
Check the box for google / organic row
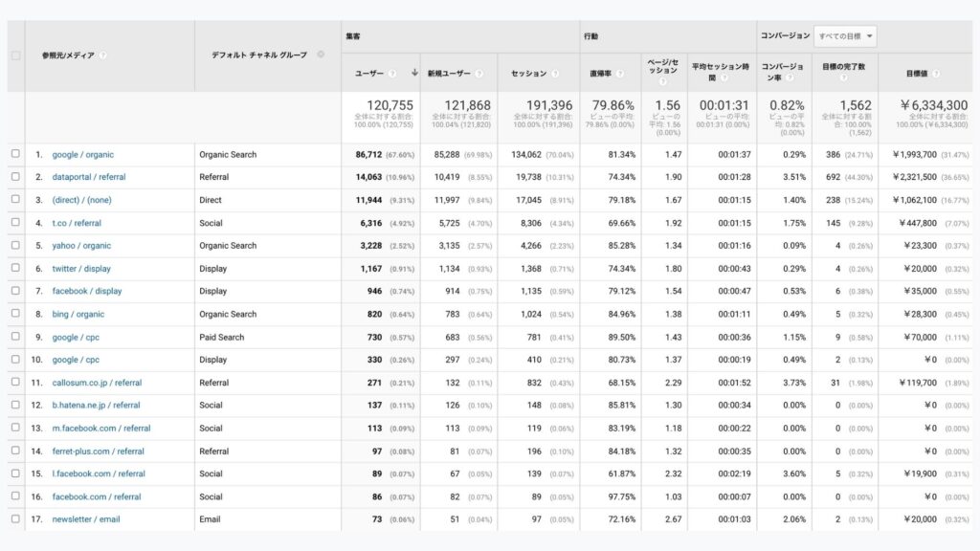pyautogui.click(x=15, y=154)
